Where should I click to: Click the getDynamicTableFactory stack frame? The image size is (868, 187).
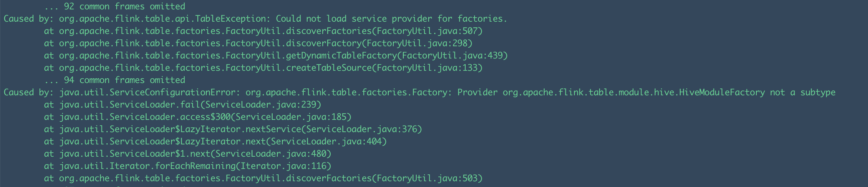pos(276,56)
